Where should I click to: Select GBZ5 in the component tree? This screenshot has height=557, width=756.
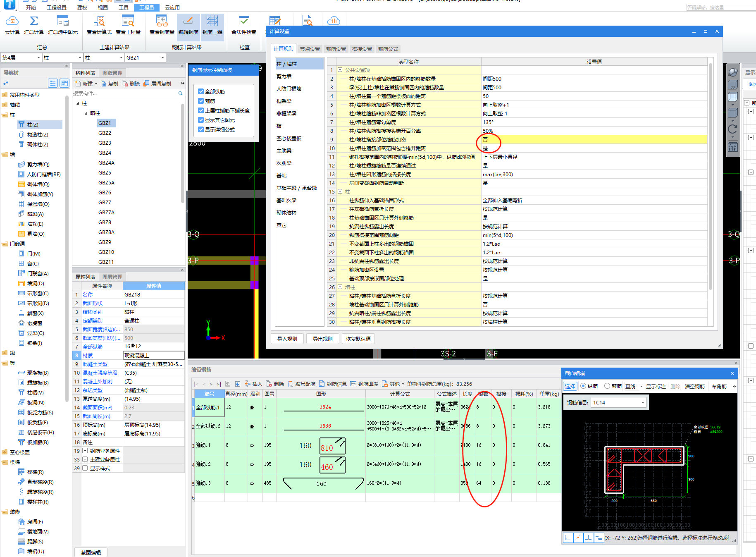(x=105, y=172)
